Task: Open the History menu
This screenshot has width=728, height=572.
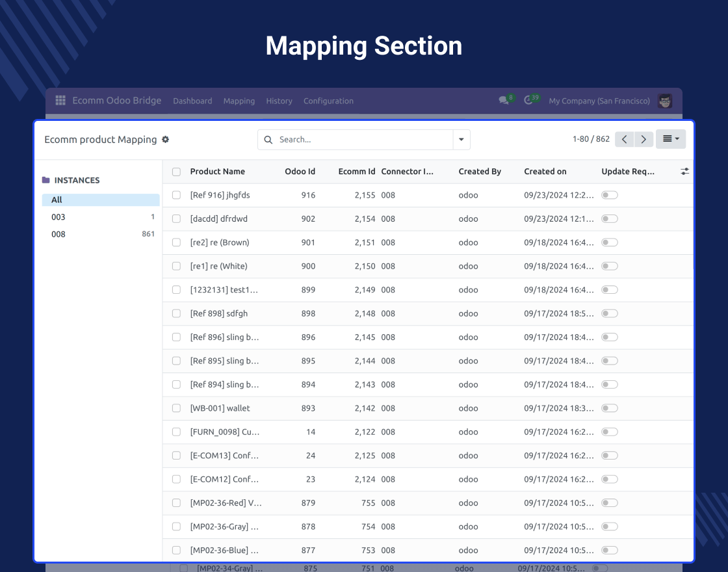Action: coord(279,101)
